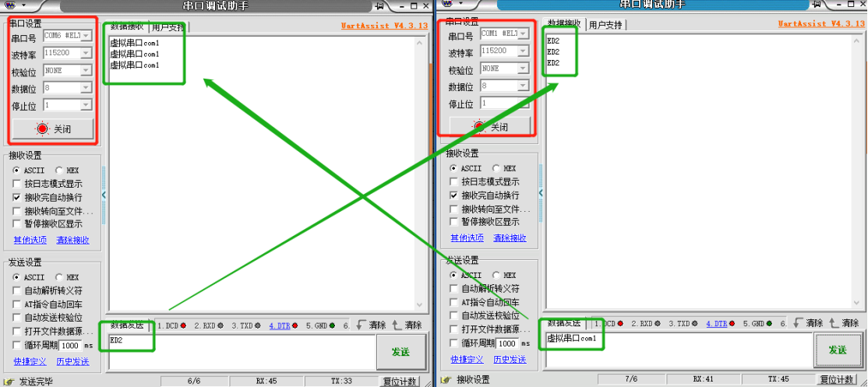Screen dimensions: 868x387
Task: Expand the 校验位 NONE dropdown in left window
Action: 86,70
